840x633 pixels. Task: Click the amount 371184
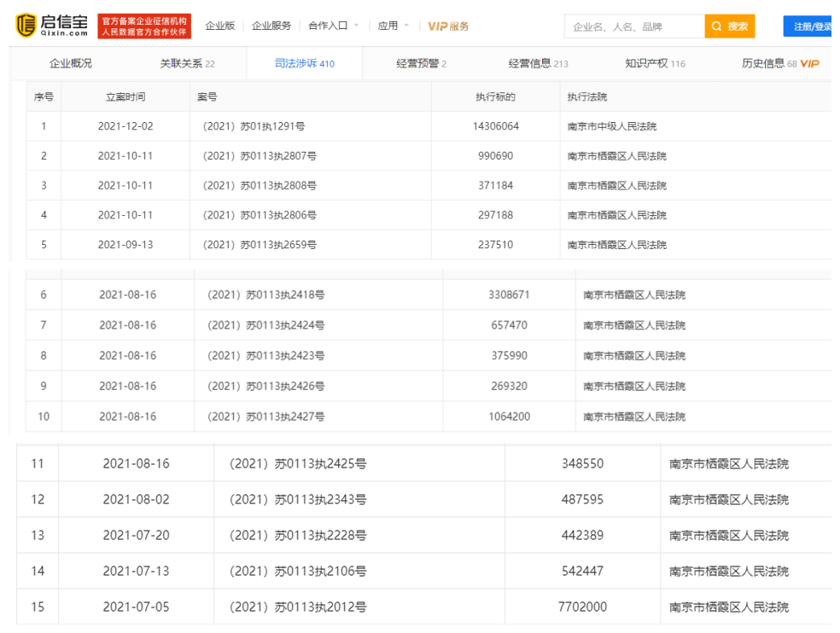(495, 185)
